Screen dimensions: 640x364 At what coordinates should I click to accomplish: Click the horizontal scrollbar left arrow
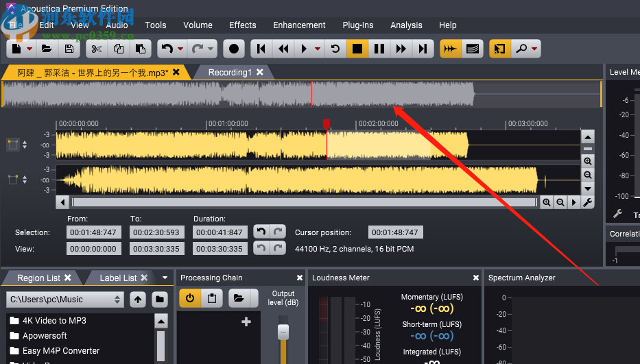(62, 202)
